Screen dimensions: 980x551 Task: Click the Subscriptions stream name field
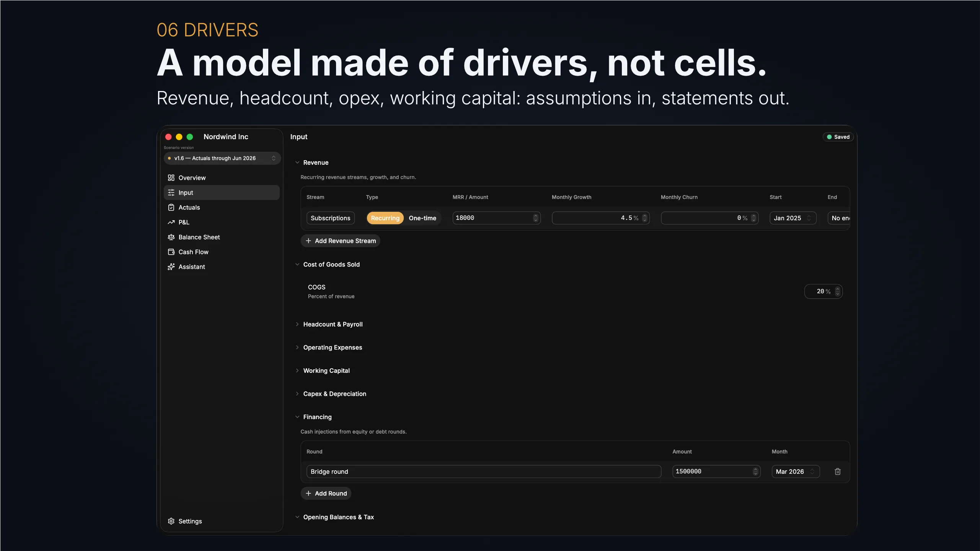(x=331, y=218)
